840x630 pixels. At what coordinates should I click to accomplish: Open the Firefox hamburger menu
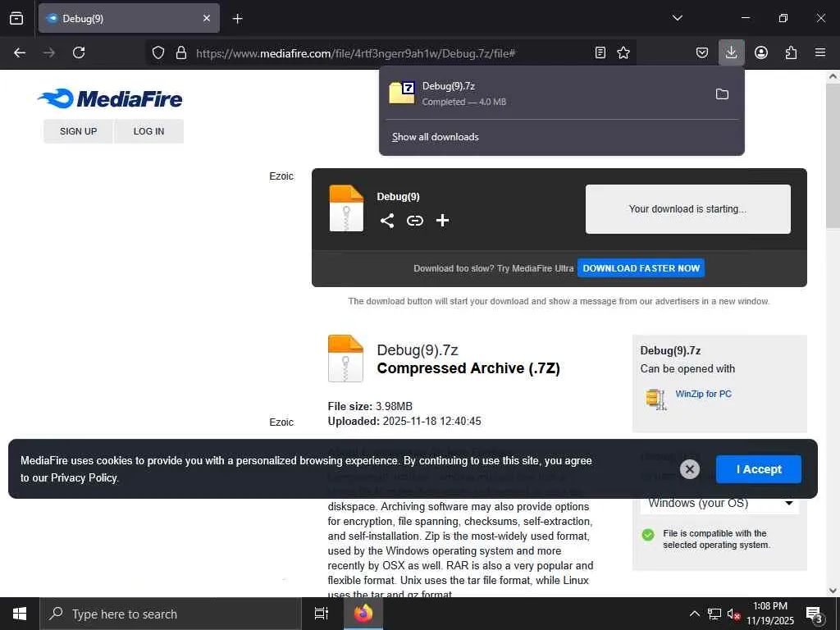[820, 52]
